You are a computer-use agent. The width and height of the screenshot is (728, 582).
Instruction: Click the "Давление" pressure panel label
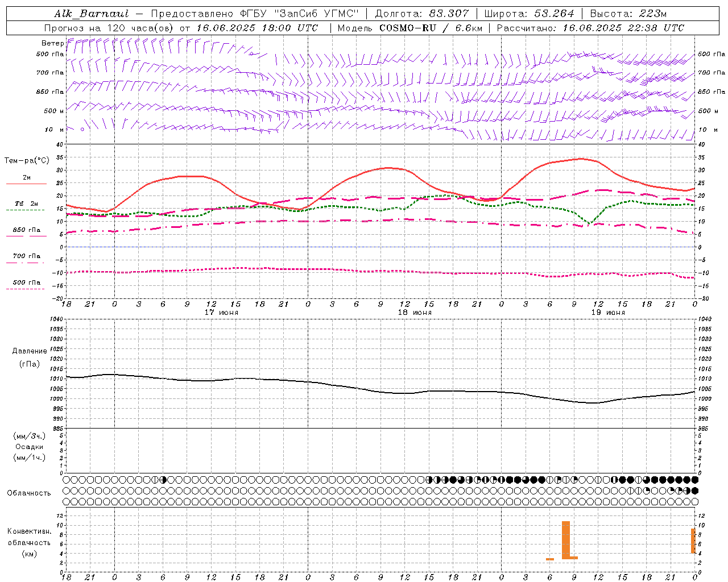(30, 351)
